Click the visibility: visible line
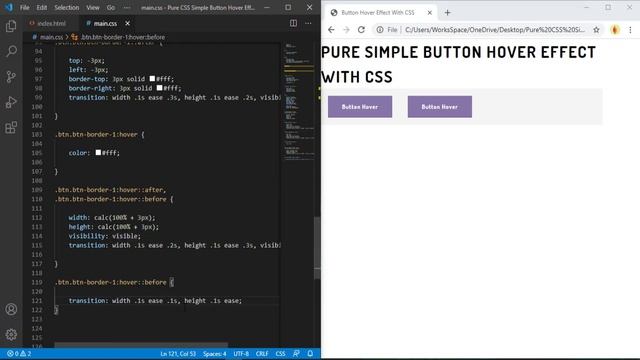Screen dimensions: 640x360 104,236
